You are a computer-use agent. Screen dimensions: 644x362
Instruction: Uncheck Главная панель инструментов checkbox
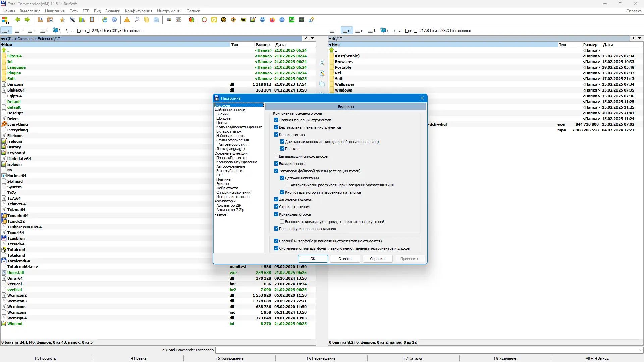click(276, 120)
